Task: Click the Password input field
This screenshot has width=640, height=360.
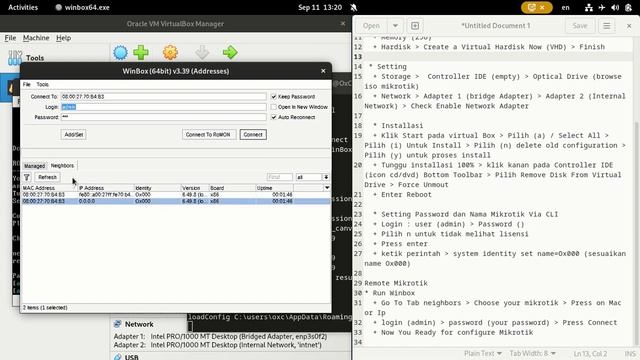Action: [163, 117]
